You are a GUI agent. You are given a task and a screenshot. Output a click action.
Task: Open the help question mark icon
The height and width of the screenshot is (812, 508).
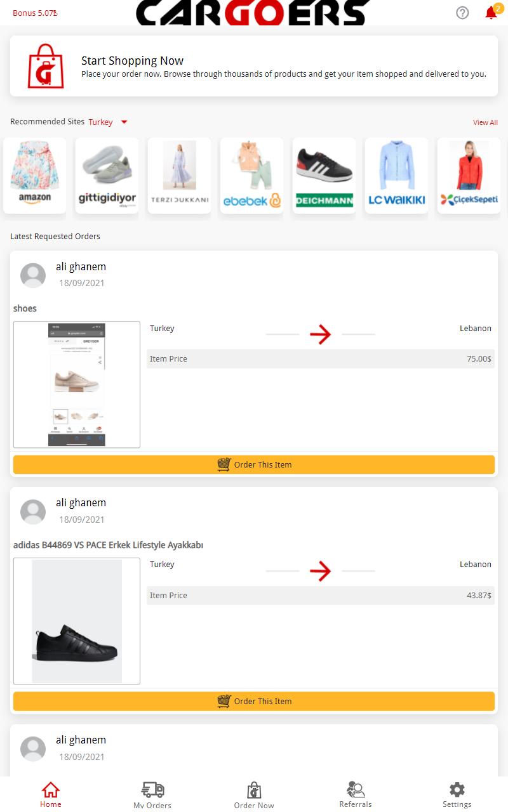point(462,13)
